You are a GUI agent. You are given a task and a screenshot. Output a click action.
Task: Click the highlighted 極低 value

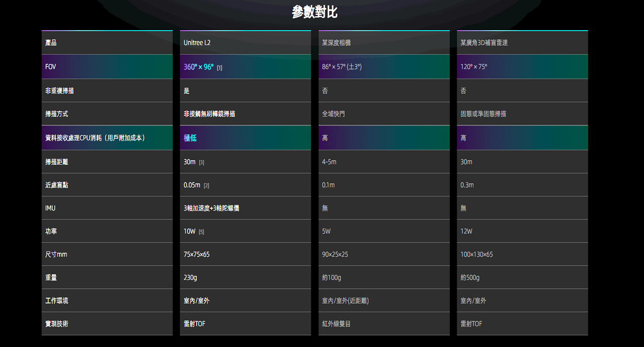coord(190,138)
